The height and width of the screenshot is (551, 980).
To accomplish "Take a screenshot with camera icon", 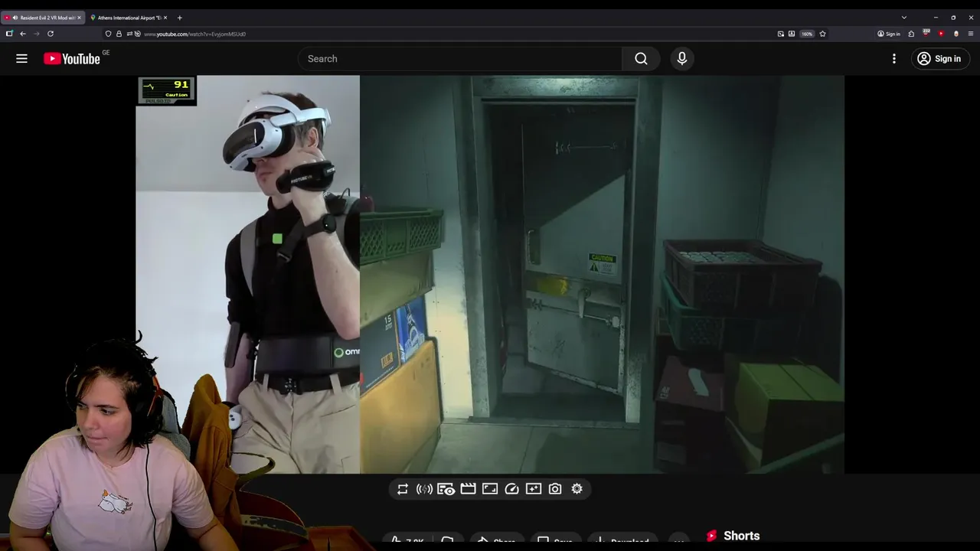I will tap(555, 489).
